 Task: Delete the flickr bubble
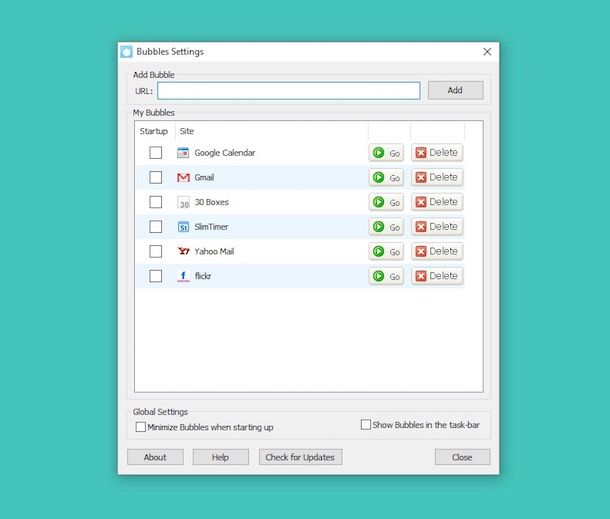tap(437, 276)
